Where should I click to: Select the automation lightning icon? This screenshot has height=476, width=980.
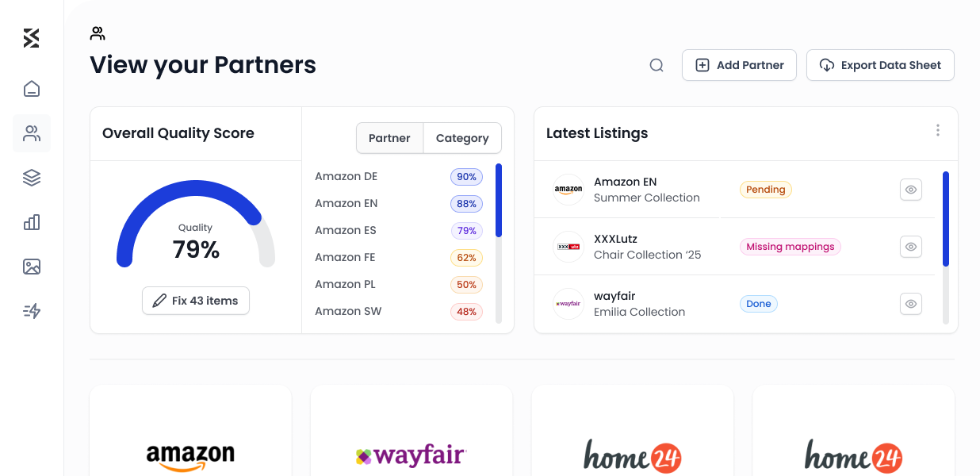point(32,311)
